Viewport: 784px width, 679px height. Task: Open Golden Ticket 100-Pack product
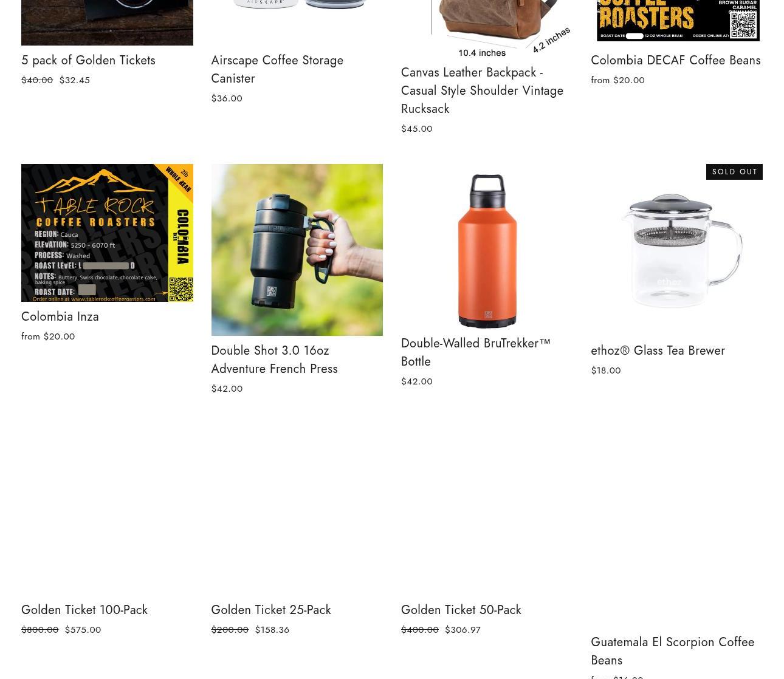click(84, 610)
